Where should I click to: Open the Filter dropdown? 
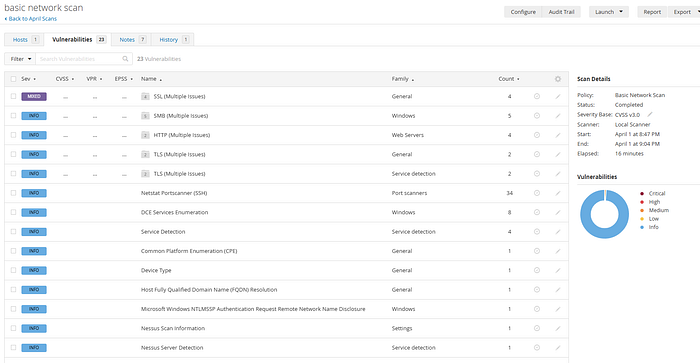click(x=20, y=59)
